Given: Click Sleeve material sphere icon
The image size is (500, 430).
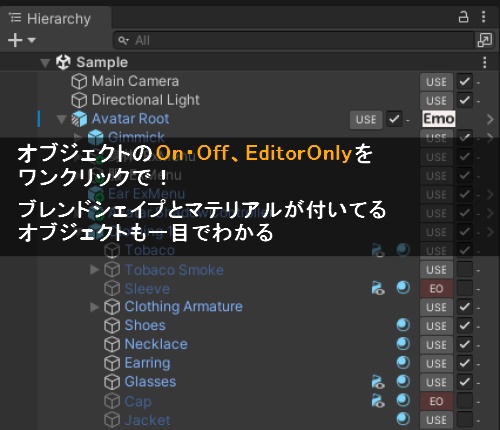Looking at the screenshot, I should coord(403,288).
